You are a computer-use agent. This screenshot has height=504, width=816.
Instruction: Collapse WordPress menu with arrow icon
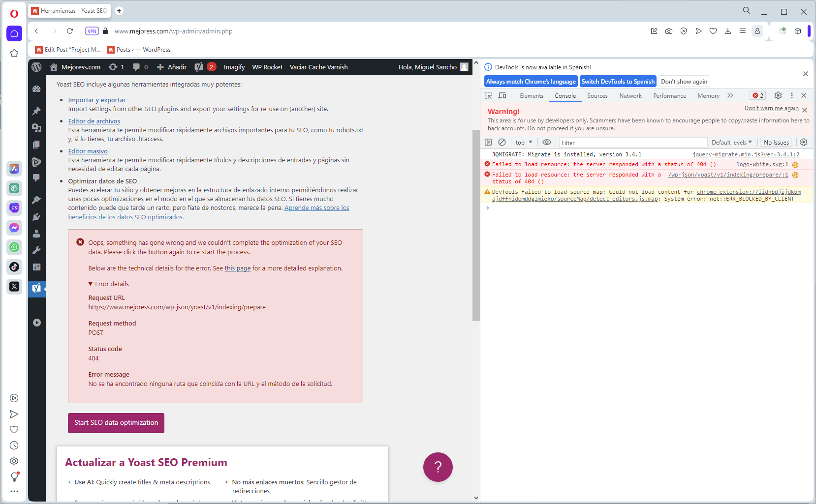pyautogui.click(x=37, y=323)
